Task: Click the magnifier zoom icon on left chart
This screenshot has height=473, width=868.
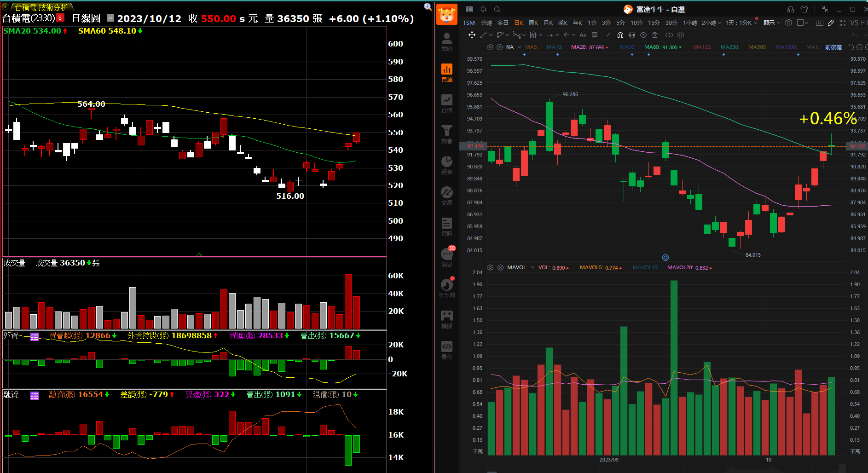Action: click(428, 6)
